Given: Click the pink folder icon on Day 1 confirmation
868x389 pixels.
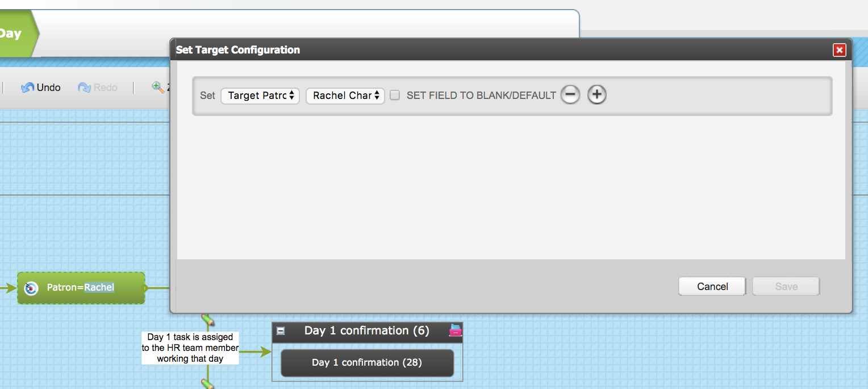Looking at the screenshot, I should click(x=455, y=330).
